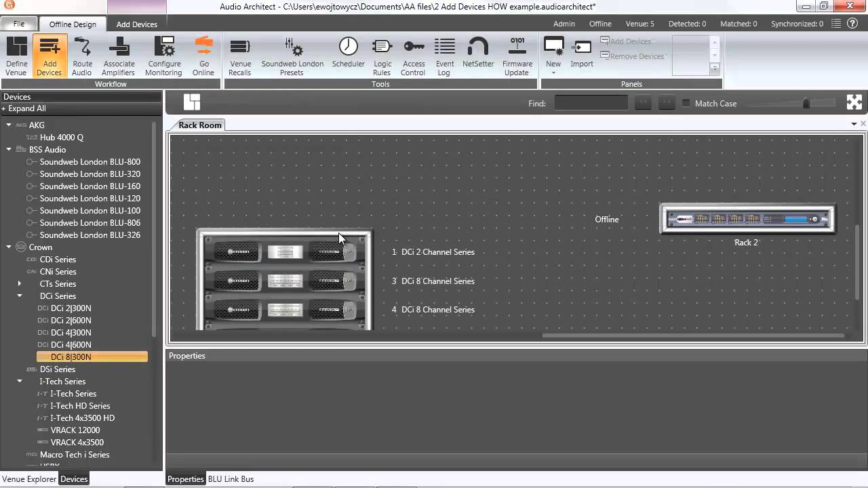Open Venue Recalls tool
868x488 pixels.
coord(240,56)
